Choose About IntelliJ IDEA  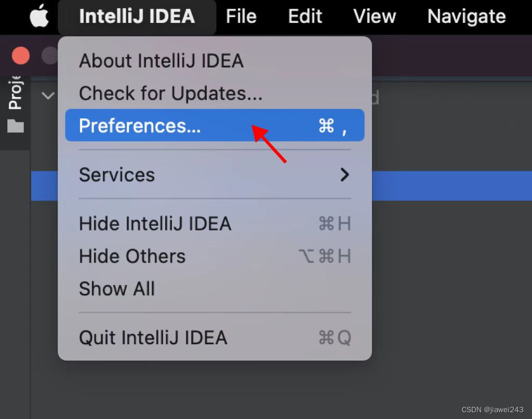click(x=161, y=61)
